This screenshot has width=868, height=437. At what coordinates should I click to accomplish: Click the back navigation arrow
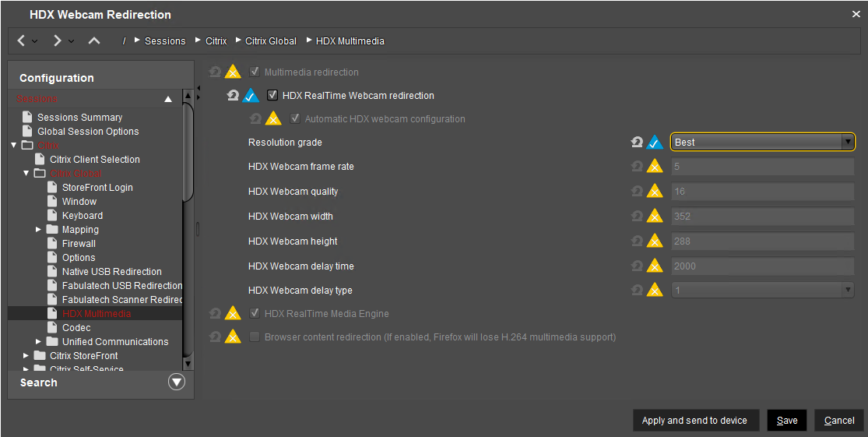click(x=22, y=41)
